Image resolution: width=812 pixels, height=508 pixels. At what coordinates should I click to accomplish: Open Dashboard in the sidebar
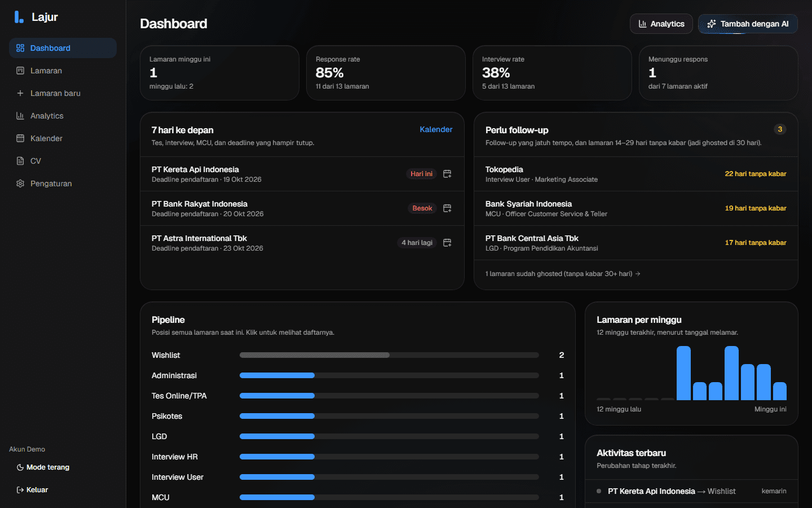pos(63,48)
